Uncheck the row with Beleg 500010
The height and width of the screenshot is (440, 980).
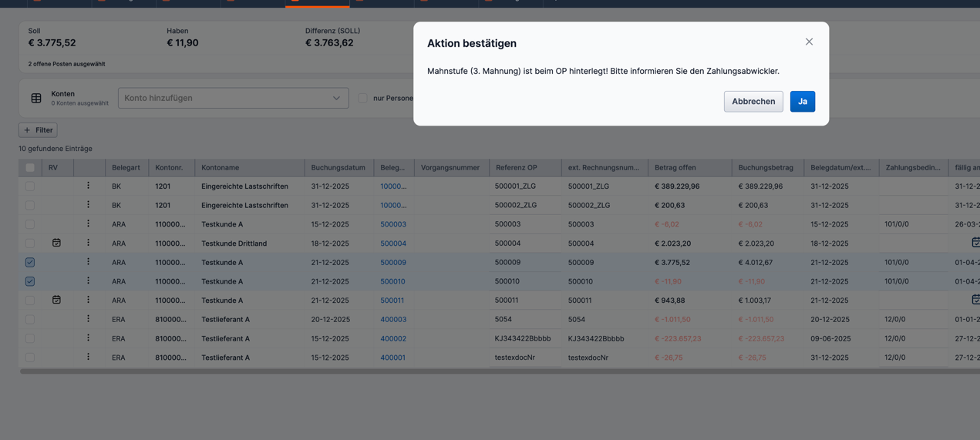point(30,281)
